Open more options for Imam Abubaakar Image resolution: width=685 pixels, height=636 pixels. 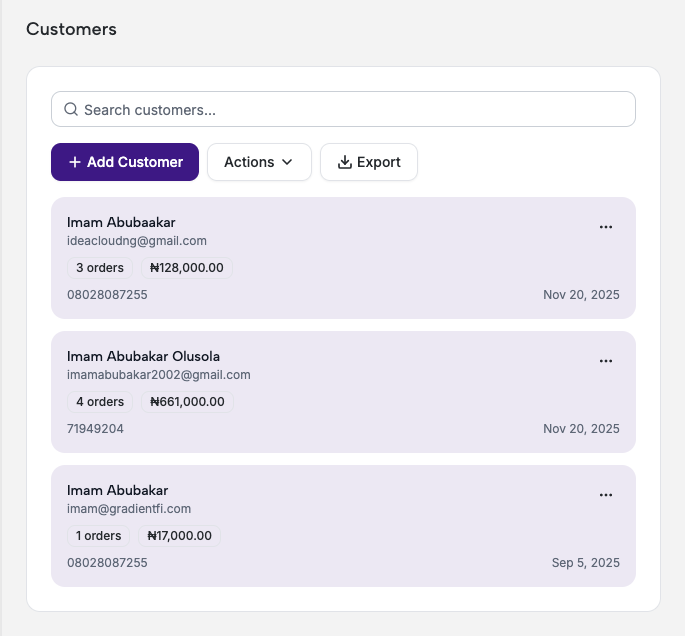point(605,227)
